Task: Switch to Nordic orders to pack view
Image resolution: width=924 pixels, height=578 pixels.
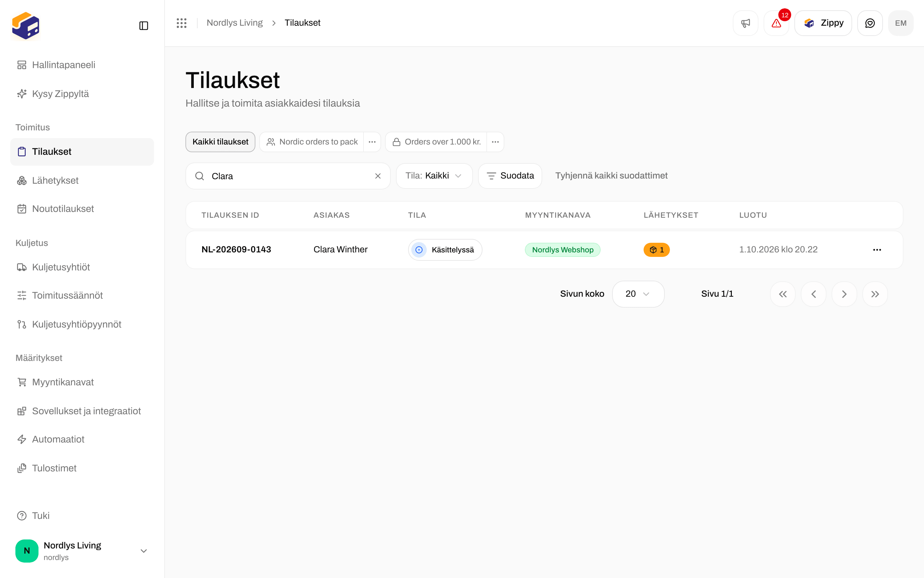Action: click(312, 142)
